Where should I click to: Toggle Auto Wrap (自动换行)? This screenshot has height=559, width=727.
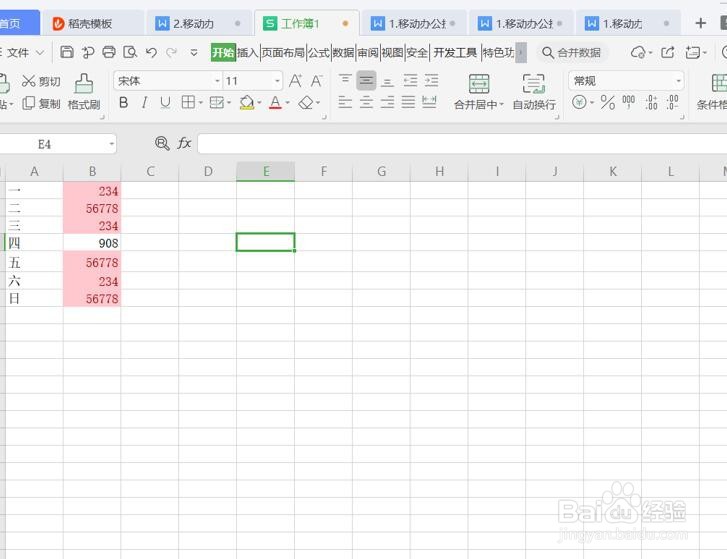(534, 92)
